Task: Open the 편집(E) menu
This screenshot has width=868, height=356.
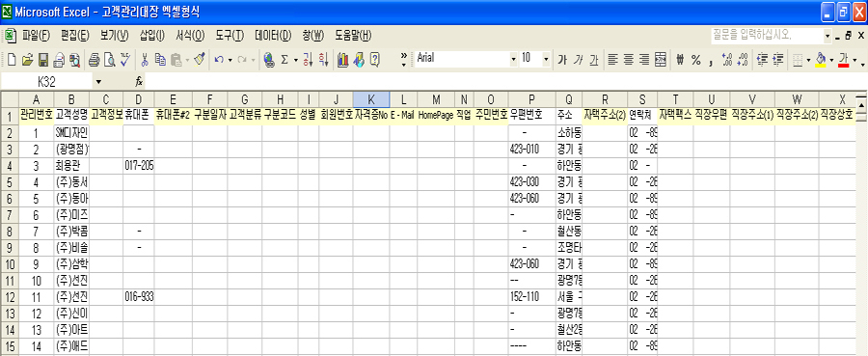Action: pos(74,36)
